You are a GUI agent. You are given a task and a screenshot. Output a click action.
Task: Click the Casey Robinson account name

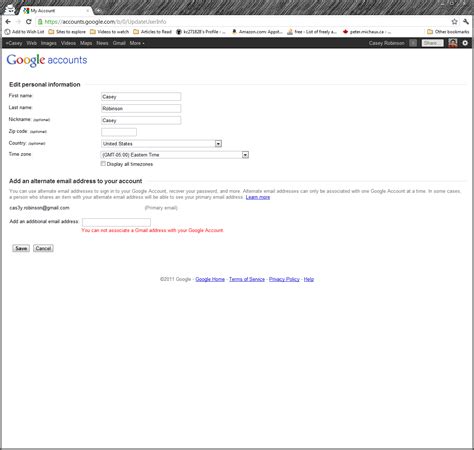(x=386, y=43)
